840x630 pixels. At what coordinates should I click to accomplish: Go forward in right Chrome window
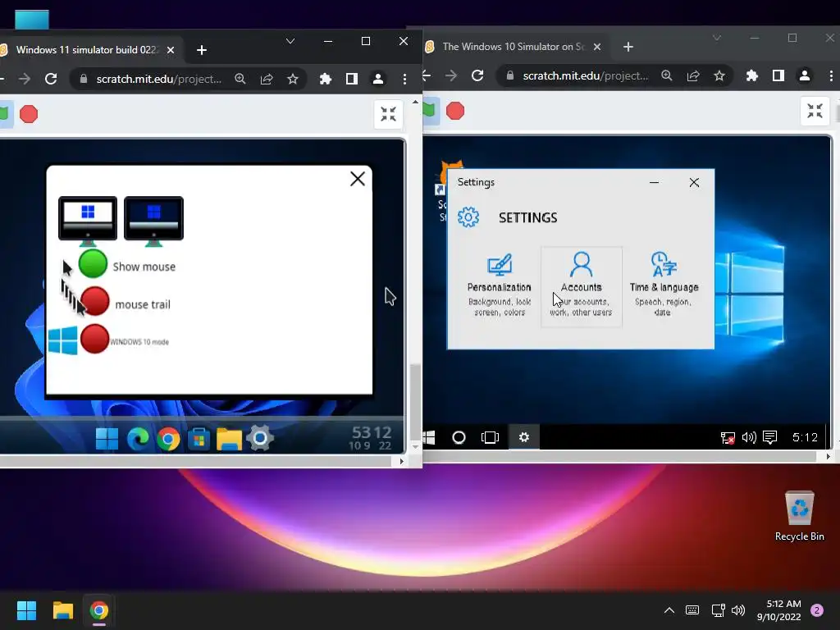[451, 76]
